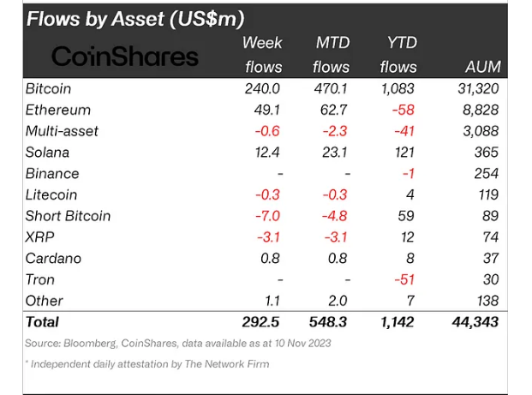Viewport: 532px width, 395px height.
Task: Select the MTD flows column header
Action: click(x=332, y=54)
